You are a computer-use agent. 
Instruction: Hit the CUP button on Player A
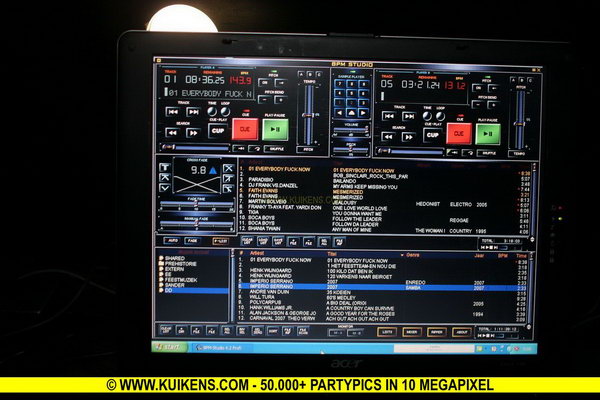click(218, 131)
